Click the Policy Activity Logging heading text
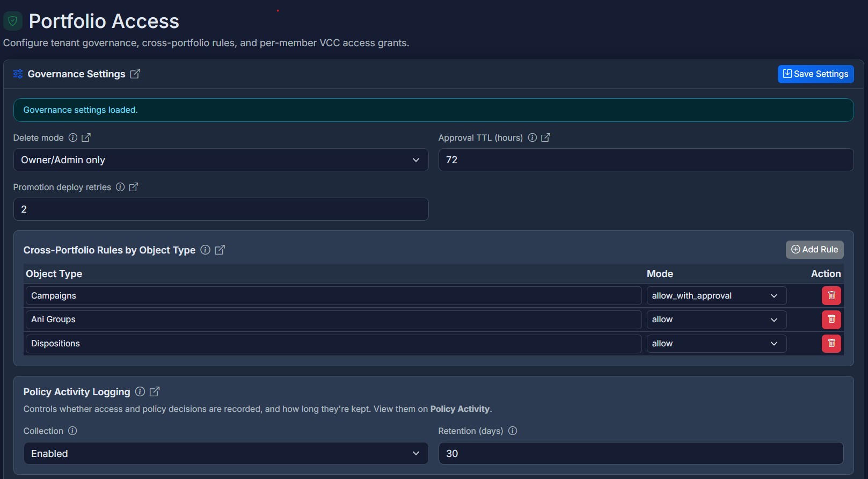Screen dimensions: 868x479 coord(77,392)
